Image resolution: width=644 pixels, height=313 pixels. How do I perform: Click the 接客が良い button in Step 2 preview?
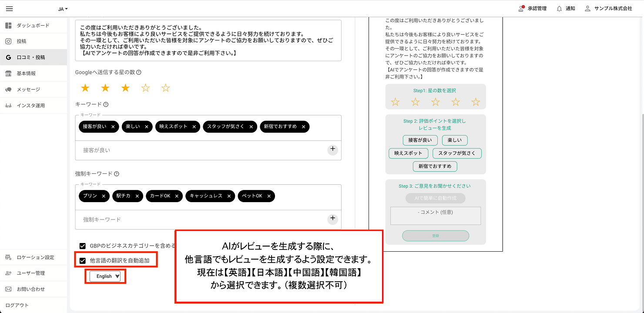pyautogui.click(x=419, y=140)
